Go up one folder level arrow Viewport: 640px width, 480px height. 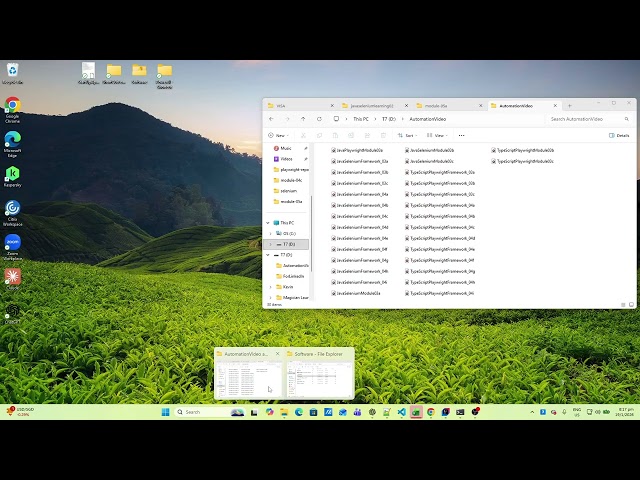(x=303, y=119)
